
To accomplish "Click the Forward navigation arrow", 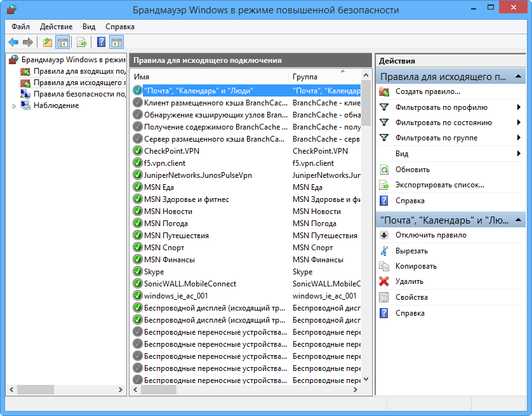I will (x=29, y=42).
